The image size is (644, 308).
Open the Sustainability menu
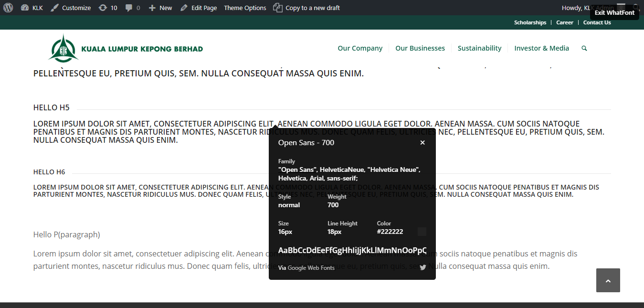[479, 48]
